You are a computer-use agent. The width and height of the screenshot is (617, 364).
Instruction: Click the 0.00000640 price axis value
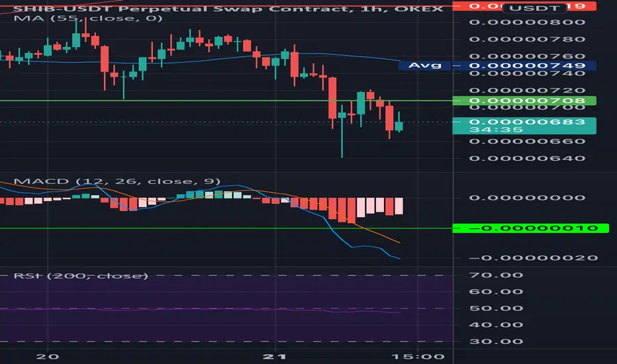point(527,159)
